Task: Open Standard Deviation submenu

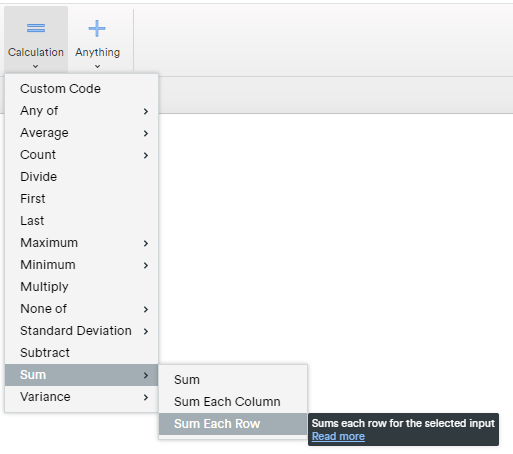Action: [81, 331]
